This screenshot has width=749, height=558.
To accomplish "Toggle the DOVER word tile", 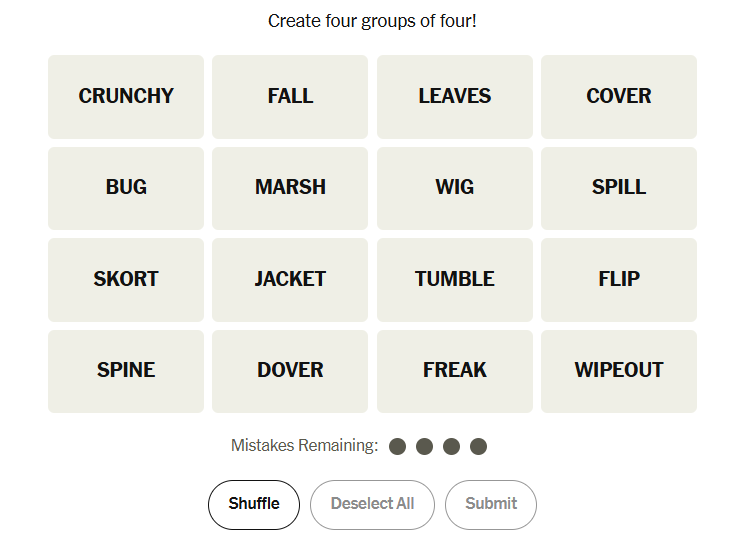I will (x=290, y=371).
